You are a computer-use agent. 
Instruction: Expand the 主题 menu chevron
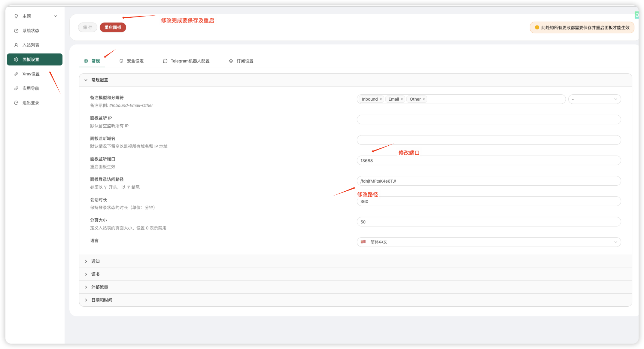pos(56,16)
